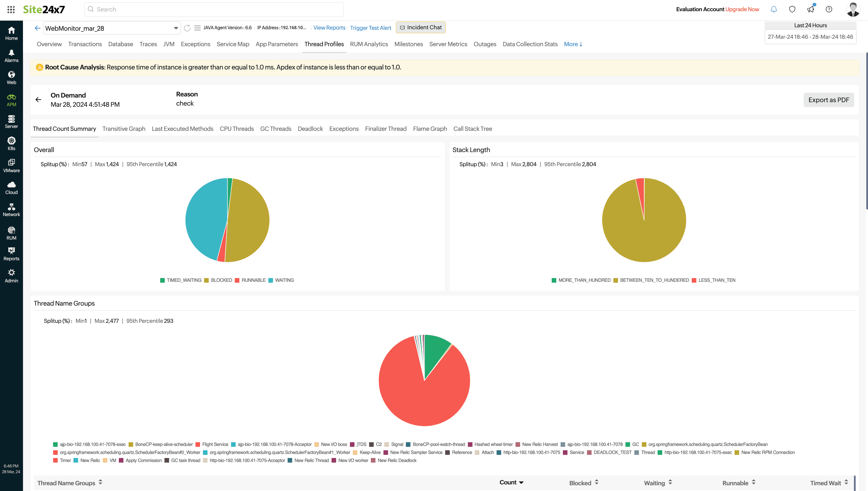Toggle LESS_THAN_TEN legend in Stack Length
Screen dimensions: 868x491
click(713, 280)
